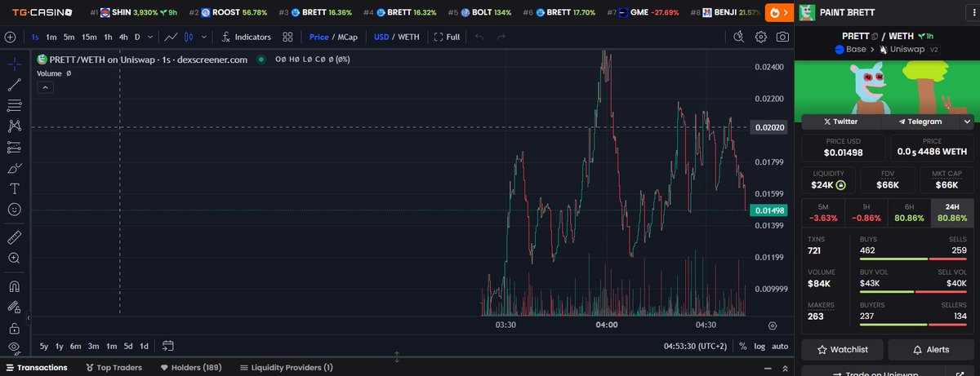The height and width of the screenshot is (376, 980).
Task: Click the scroll-to-latest target icon on the time axis
Action: [x=772, y=325]
